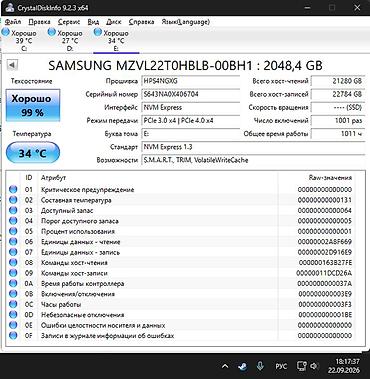The image size is (370, 379).
Task: Open the Файл menu
Action: tap(13, 22)
